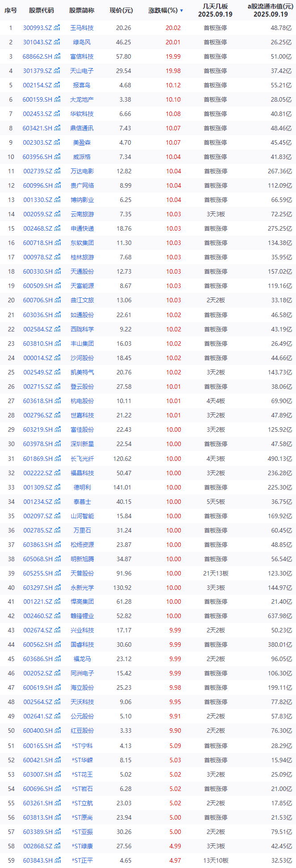
Task: Click the 几天几板 column header
Action: (x=216, y=6)
